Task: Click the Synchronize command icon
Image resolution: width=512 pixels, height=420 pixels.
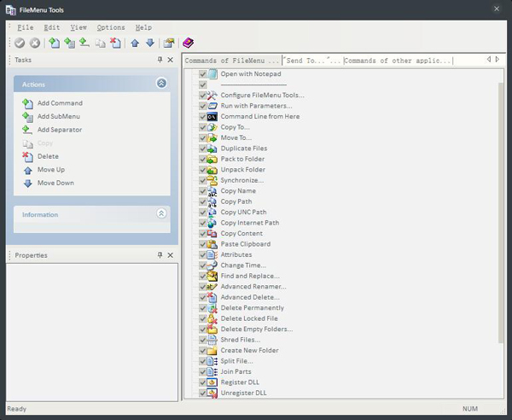Action: click(212, 180)
